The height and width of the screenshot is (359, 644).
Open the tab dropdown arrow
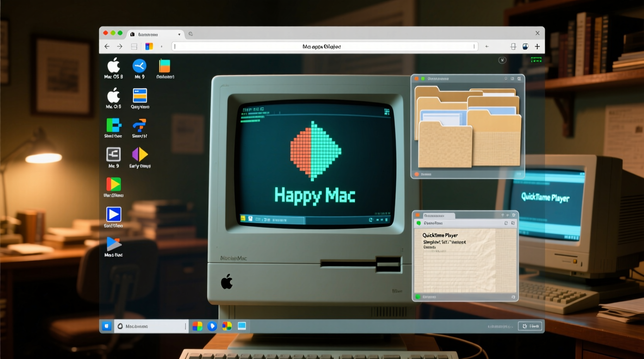(x=179, y=34)
